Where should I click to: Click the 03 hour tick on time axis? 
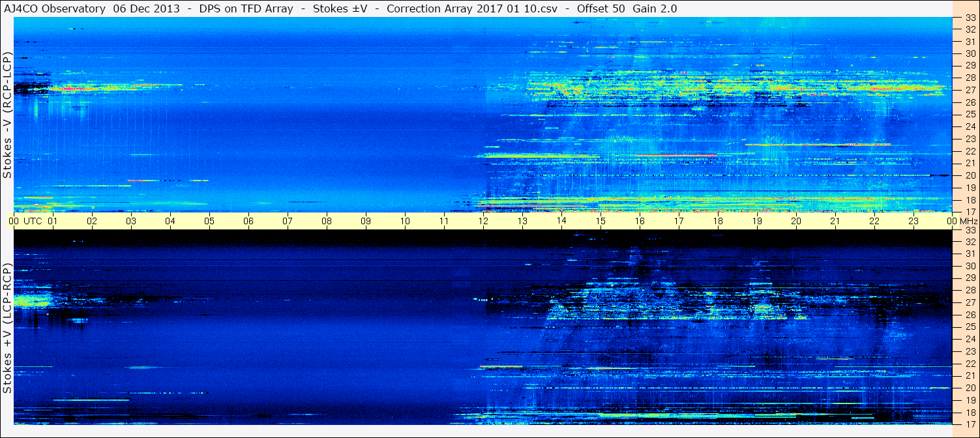131,221
